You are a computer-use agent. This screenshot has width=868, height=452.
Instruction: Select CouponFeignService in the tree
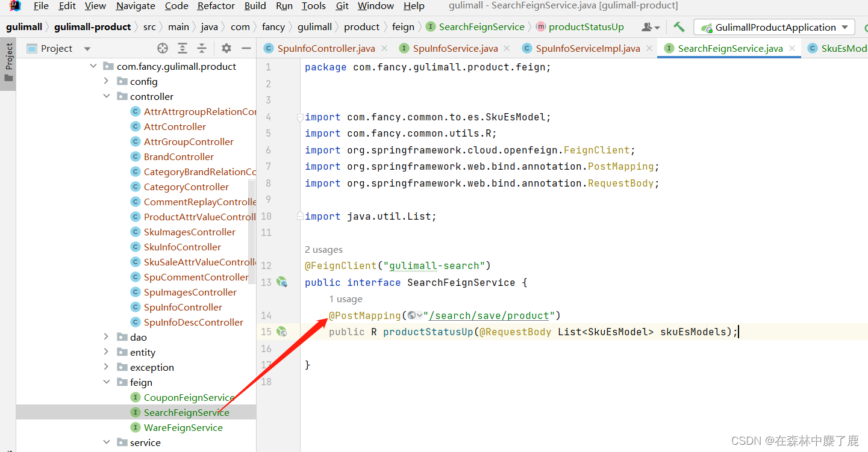click(189, 397)
